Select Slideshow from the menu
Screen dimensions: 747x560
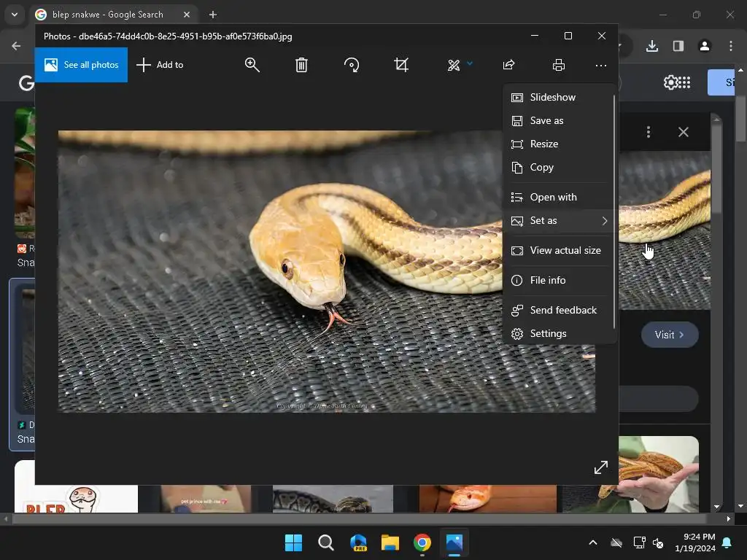tap(552, 97)
